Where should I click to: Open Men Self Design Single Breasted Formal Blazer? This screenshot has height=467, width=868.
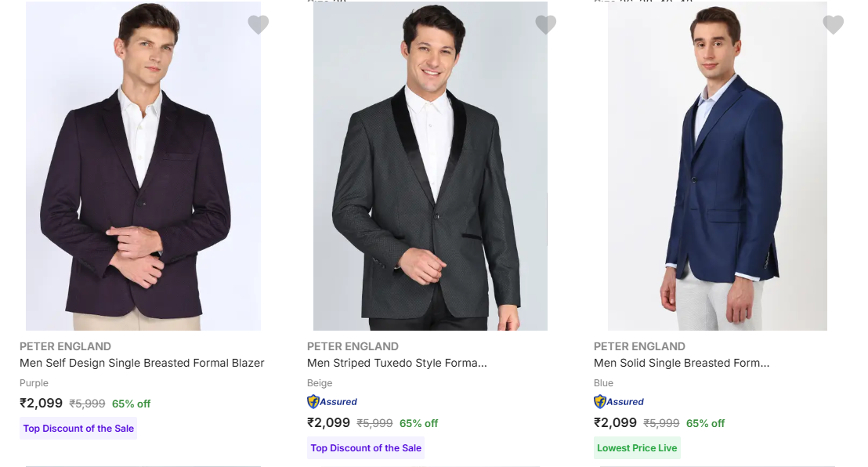pyautogui.click(x=142, y=363)
